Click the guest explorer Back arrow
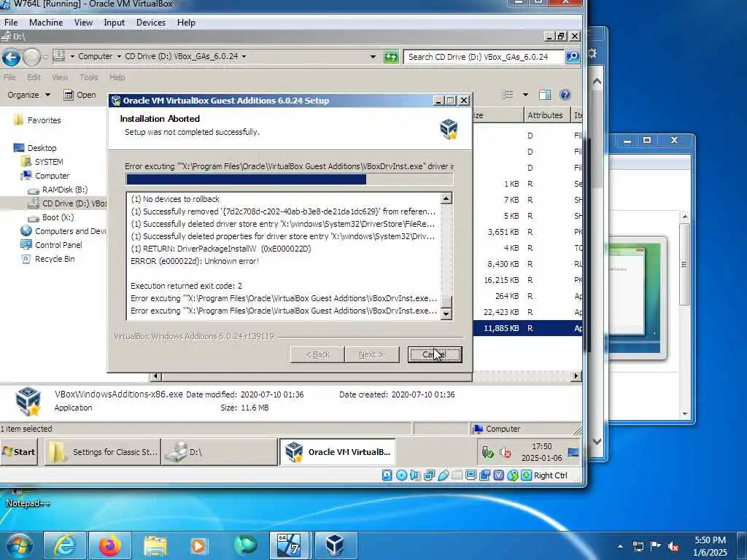This screenshot has width=747, height=560. pos(11,57)
